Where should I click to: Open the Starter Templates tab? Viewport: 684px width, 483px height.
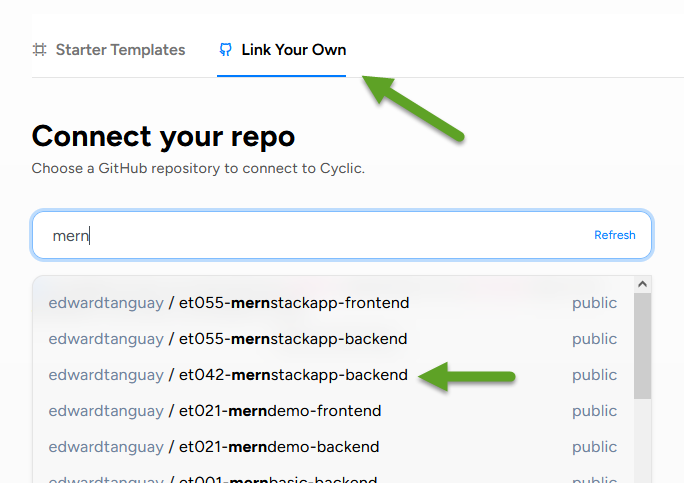(x=109, y=50)
